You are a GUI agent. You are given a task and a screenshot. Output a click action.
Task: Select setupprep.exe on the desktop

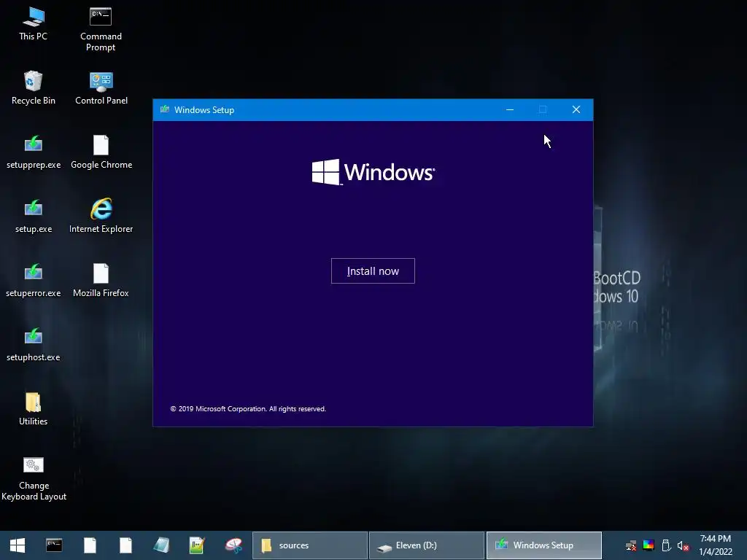click(34, 152)
